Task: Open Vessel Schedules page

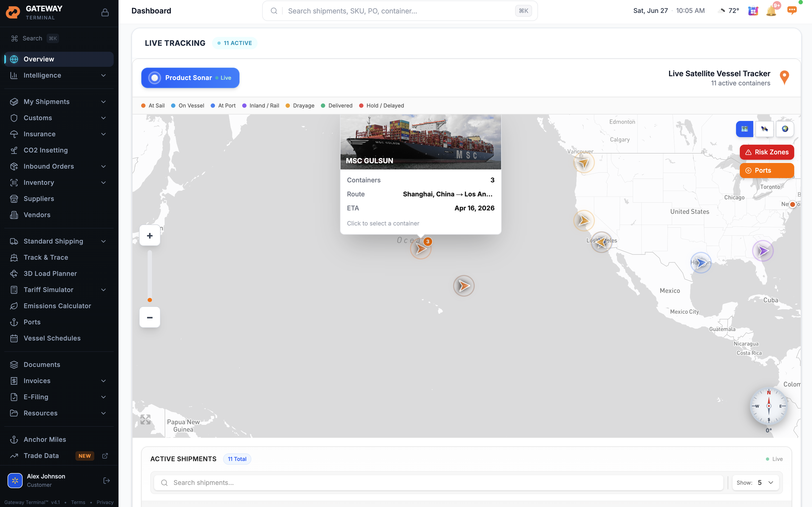Action: tap(59, 338)
